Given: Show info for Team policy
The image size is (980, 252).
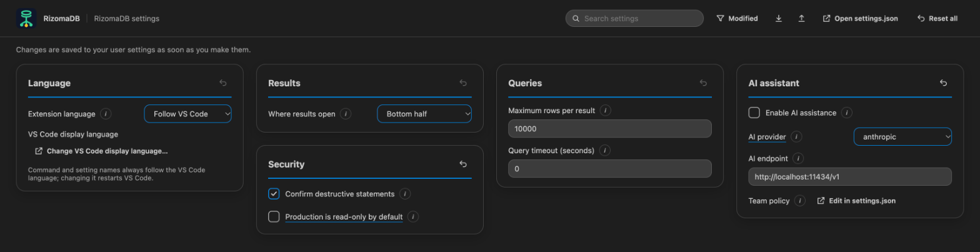Looking at the screenshot, I should (x=800, y=201).
